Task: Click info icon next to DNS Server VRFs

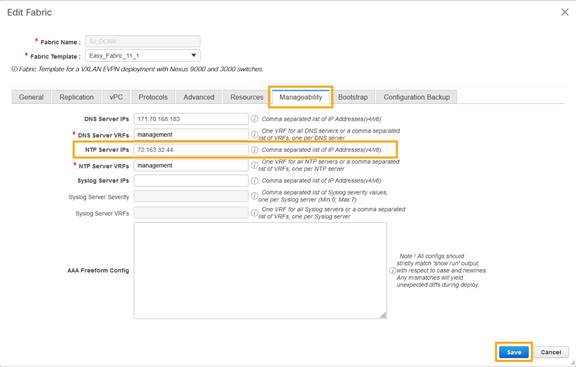Action: pos(254,134)
